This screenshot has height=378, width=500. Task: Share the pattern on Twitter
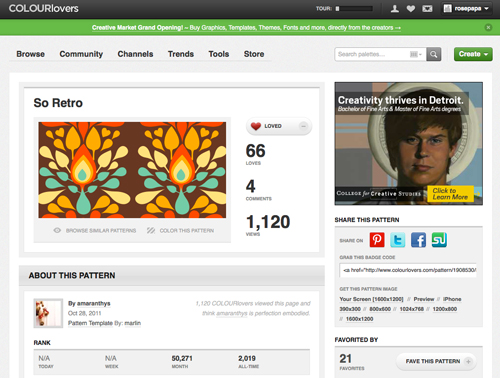398,240
